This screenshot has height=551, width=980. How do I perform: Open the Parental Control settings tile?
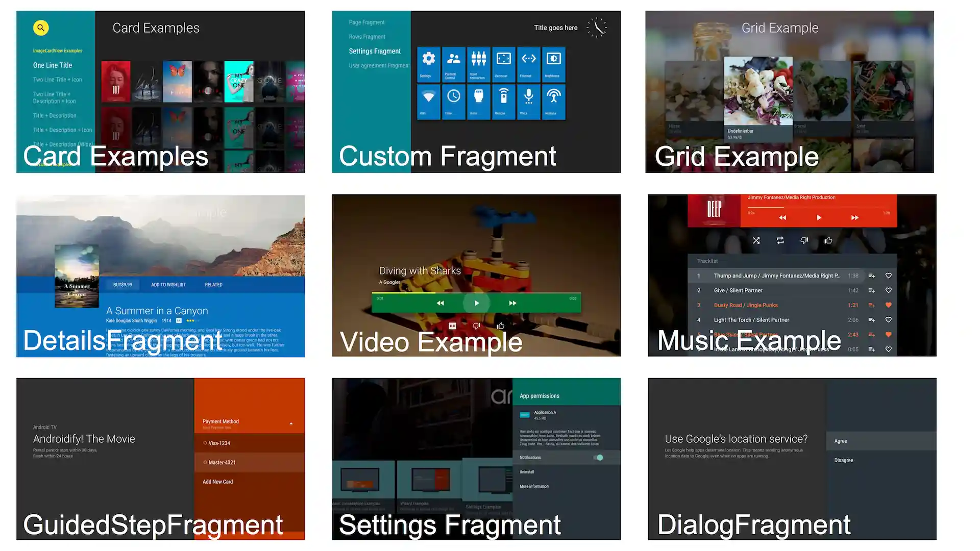click(453, 64)
